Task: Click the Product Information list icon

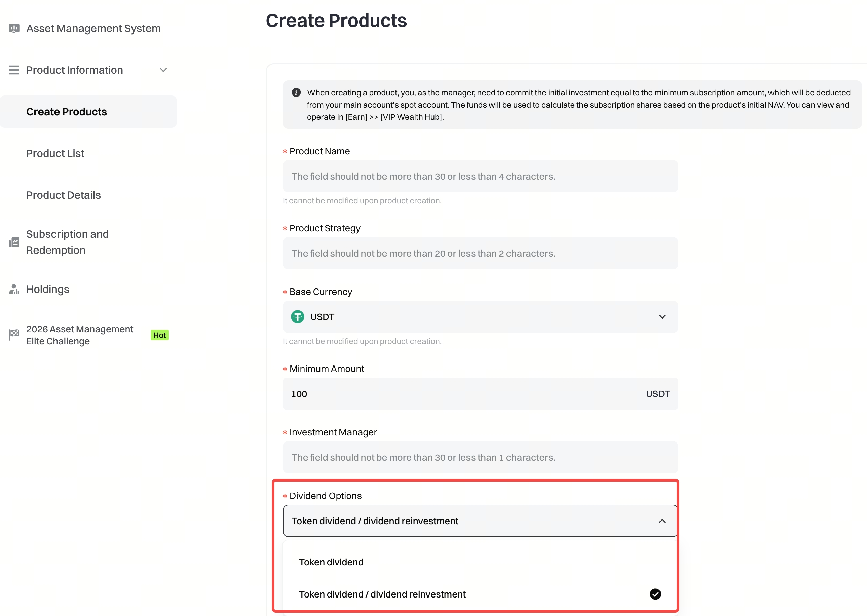Action: (x=14, y=70)
